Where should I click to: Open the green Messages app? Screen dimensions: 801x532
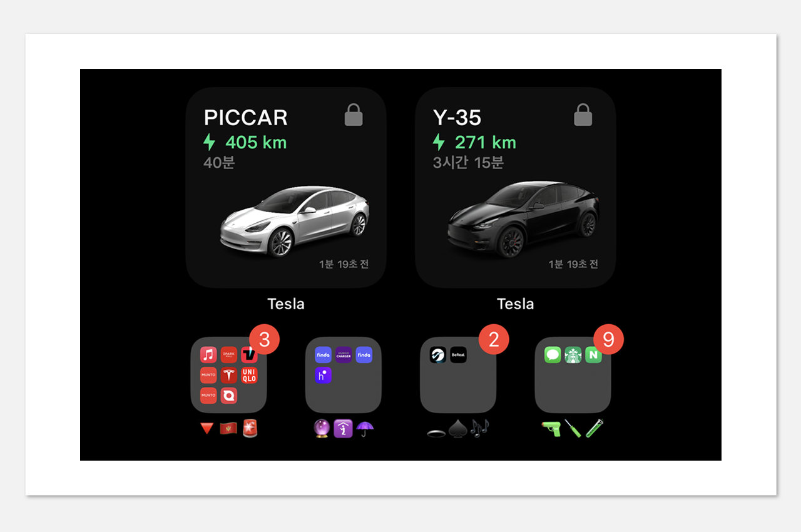[553, 355]
